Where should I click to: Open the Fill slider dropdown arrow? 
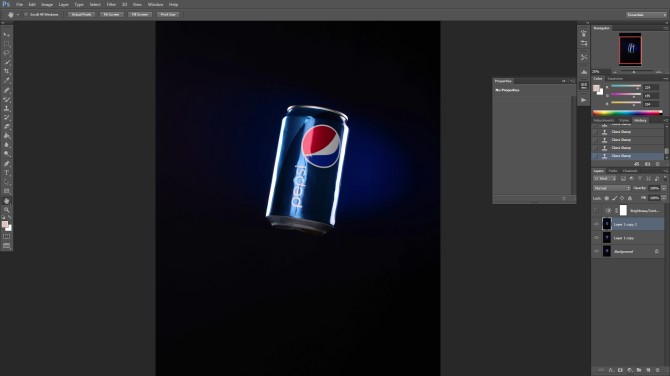[664, 198]
